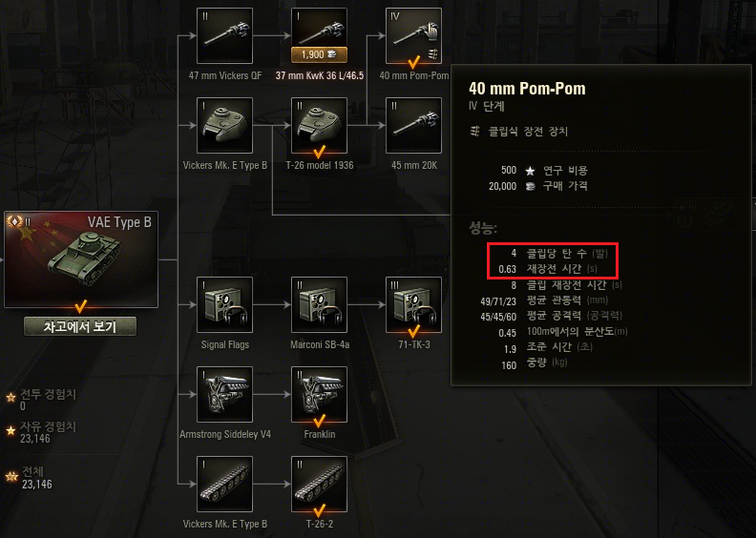756x538 pixels.
Task: Select the Vickers Mk. E Type B turret
Action: [224, 125]
